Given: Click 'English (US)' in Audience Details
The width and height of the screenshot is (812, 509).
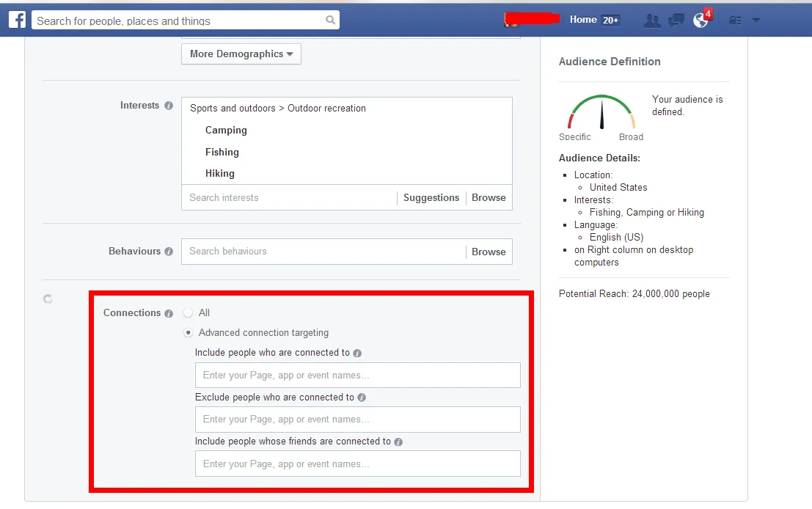Looking at the screenshot, I should 616,237.
